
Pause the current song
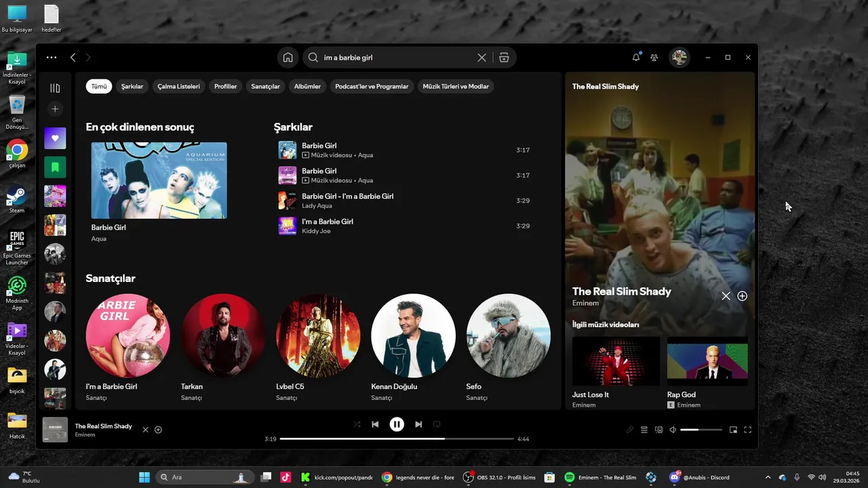pyautogui.click(x=397, y=424)
